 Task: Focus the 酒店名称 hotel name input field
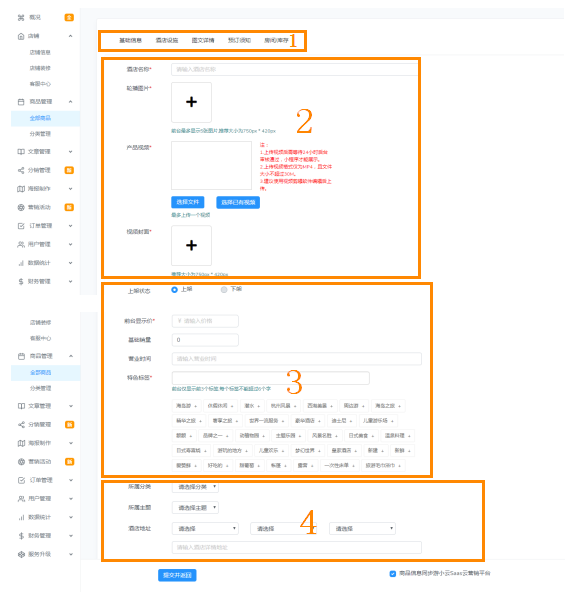(x=295, y=69)
